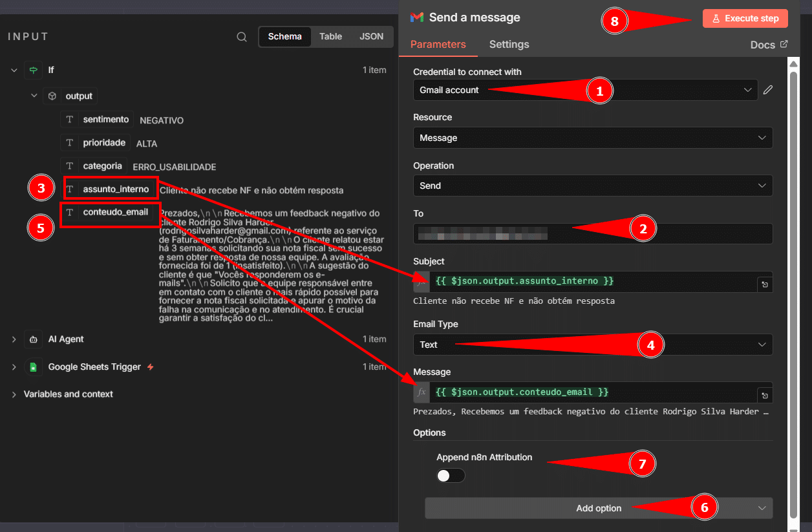Open the Email Type dropdown
Viewport: 812px width, 532px height.
pyautogui.click(x=593, y=345)
